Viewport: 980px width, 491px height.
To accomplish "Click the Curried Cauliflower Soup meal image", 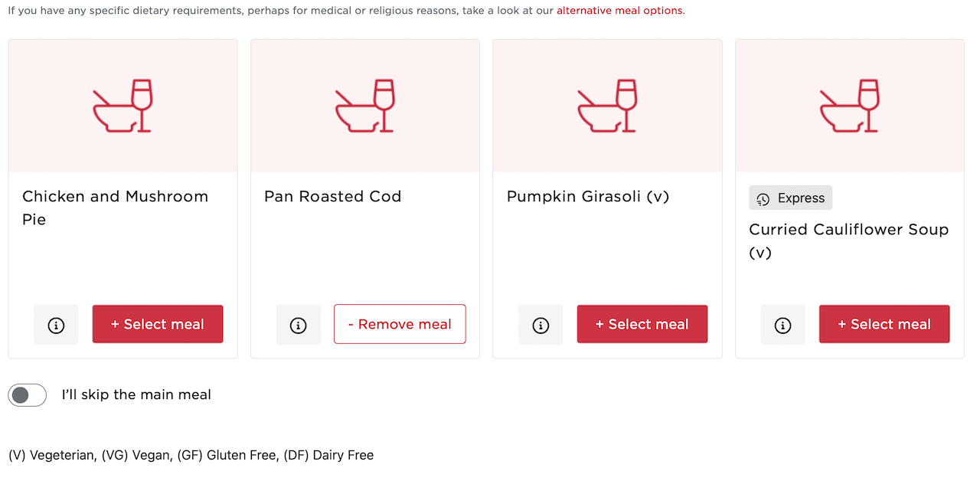I will click(850, 106).
